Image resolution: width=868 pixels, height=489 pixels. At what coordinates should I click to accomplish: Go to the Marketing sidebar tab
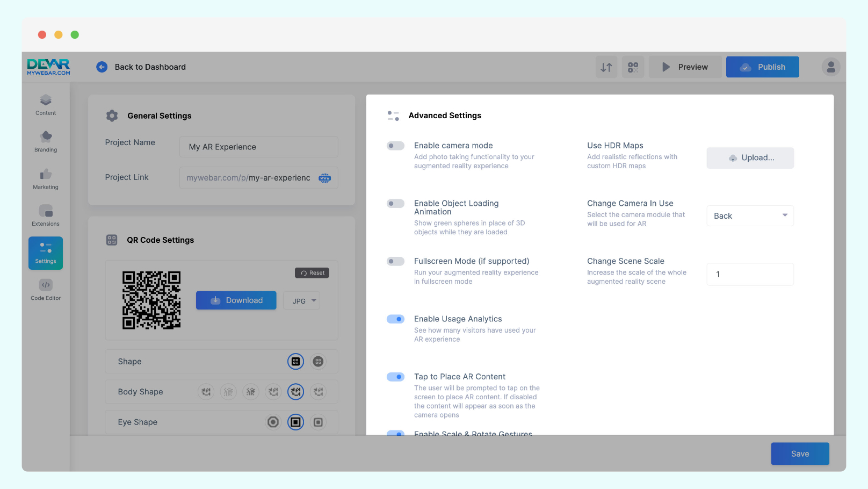(x=46, y=179)
